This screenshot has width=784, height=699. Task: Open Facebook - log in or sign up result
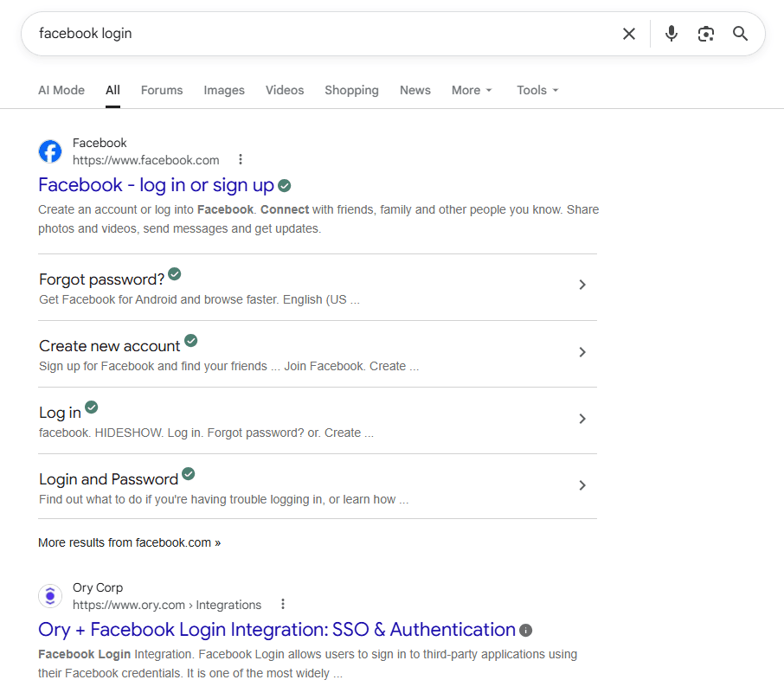click(x=156, y=185)
